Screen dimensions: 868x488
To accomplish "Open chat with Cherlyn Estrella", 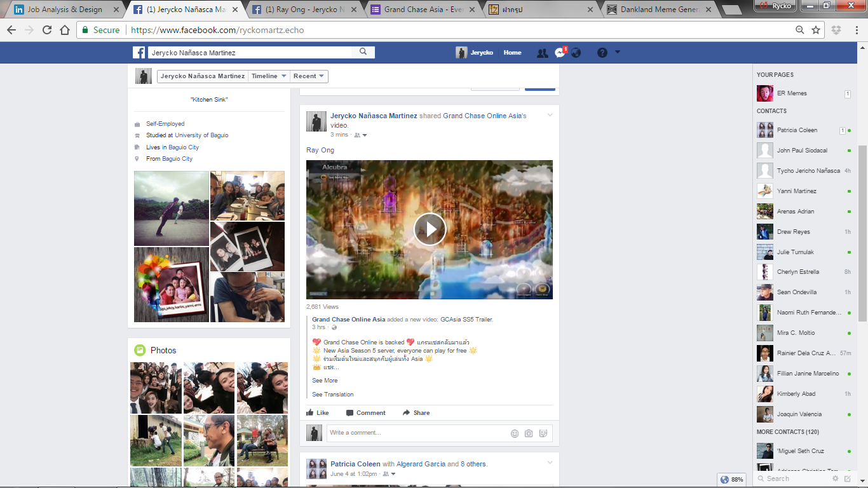I will (804, 272).
